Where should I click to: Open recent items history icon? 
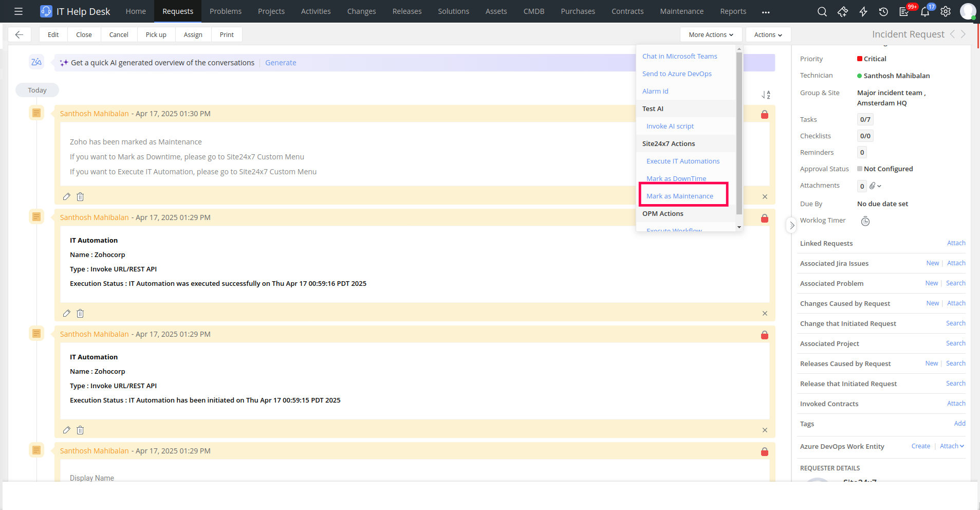[x=883, y=11]
